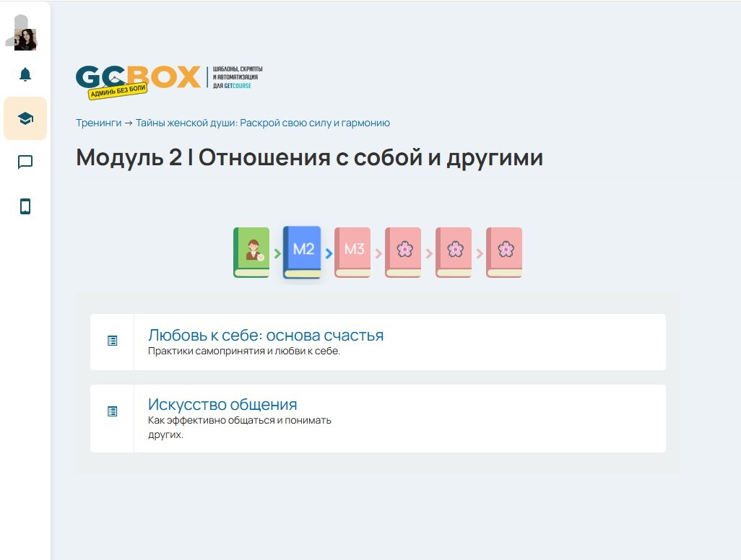Open messages via the chat bubble icon
The image size is (741, 560).
pyautogui.click(x=25, y=162)
